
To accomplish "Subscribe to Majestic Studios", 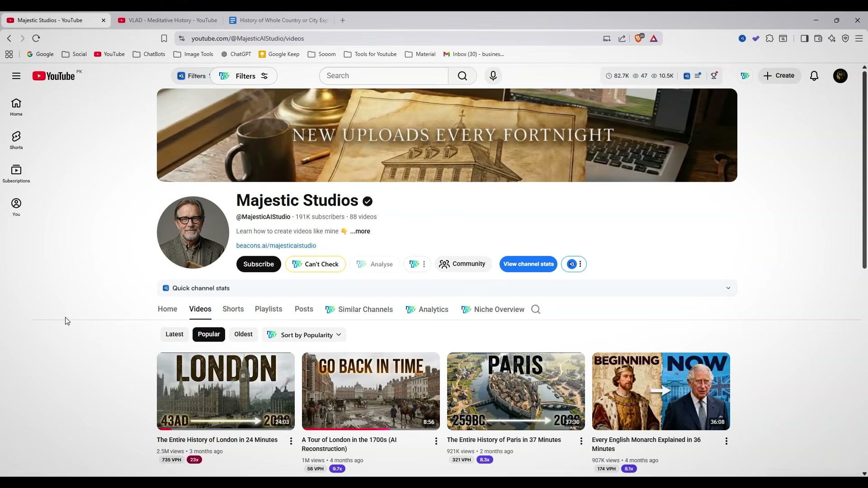I will pyautogui.click(x=259, y=264).
